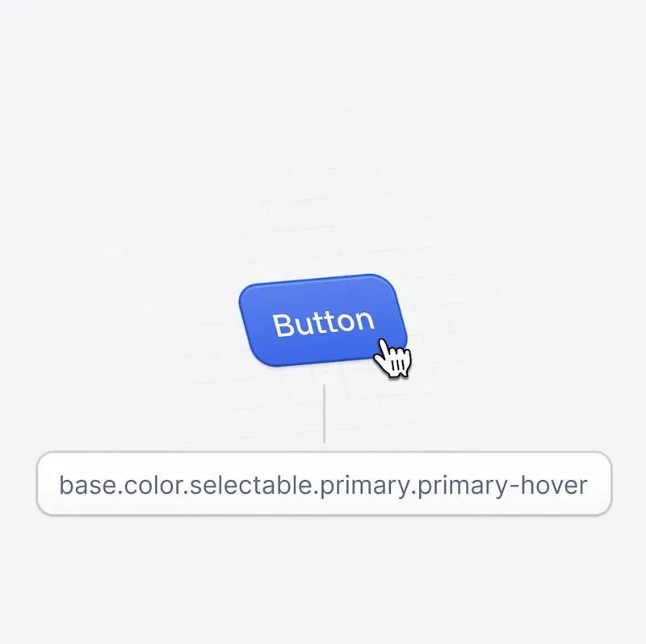Click the letter "B" on the Button
This screenshot has width=646, height=644.
pos(283,326)
